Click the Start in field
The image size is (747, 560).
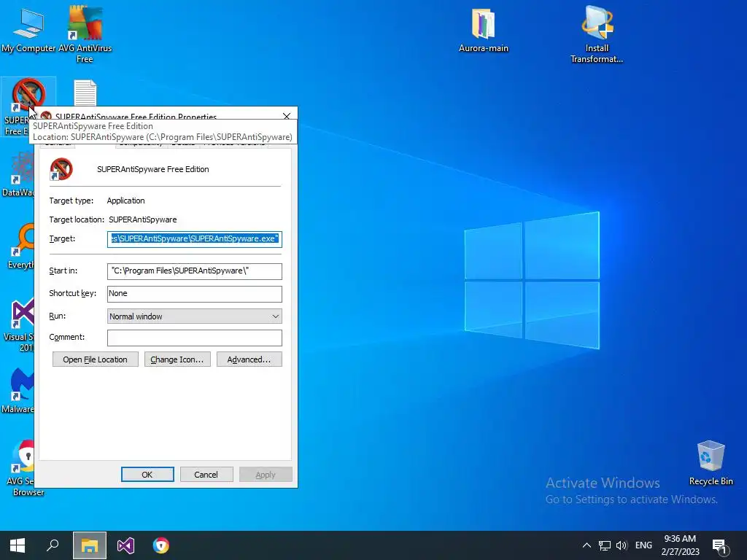pyautogui.click(x=194, y=271)
